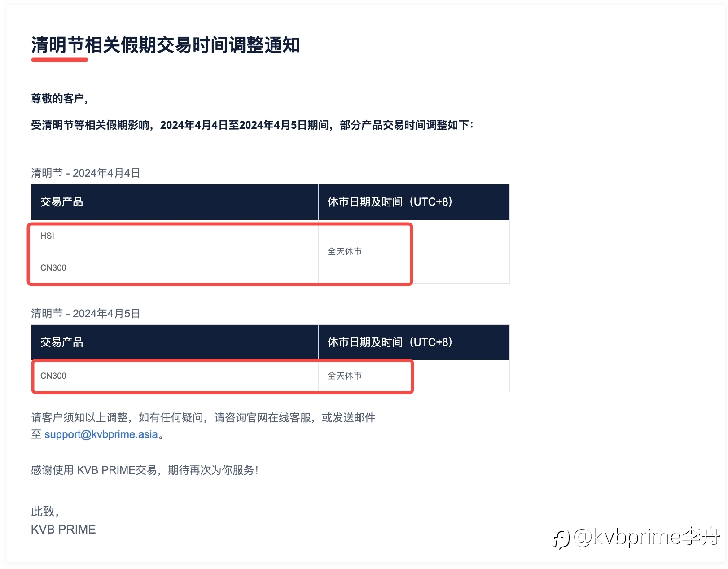Click 全天休市 in the April 5 table

pyautogui.click(x=345, y=376)
